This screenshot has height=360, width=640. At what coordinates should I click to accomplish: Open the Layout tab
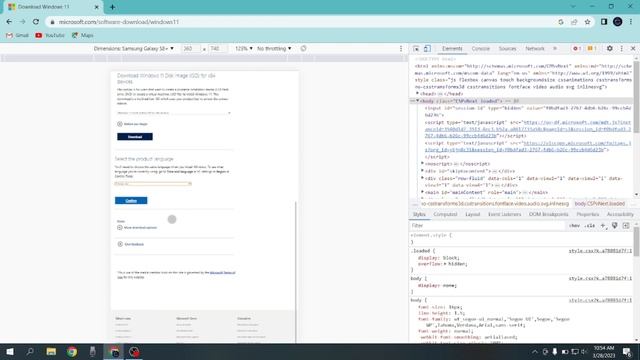(473, 214)
